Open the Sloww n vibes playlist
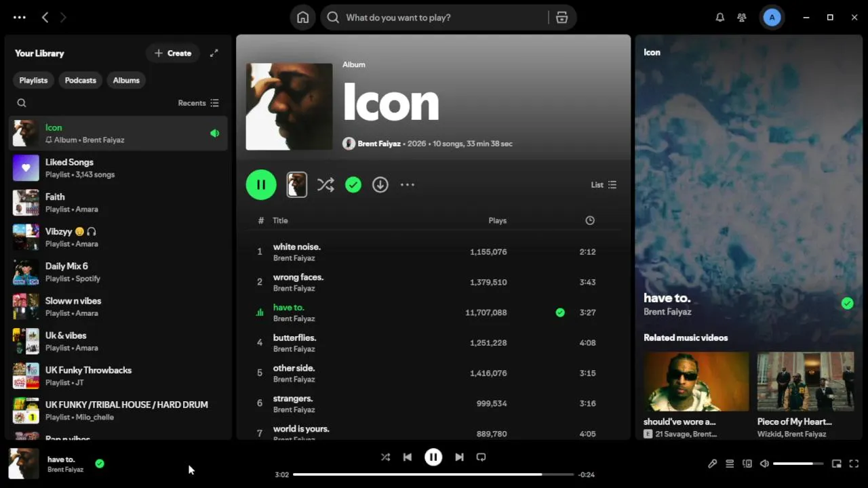Screen dimensions: 868x488 (x=118, y=306)
